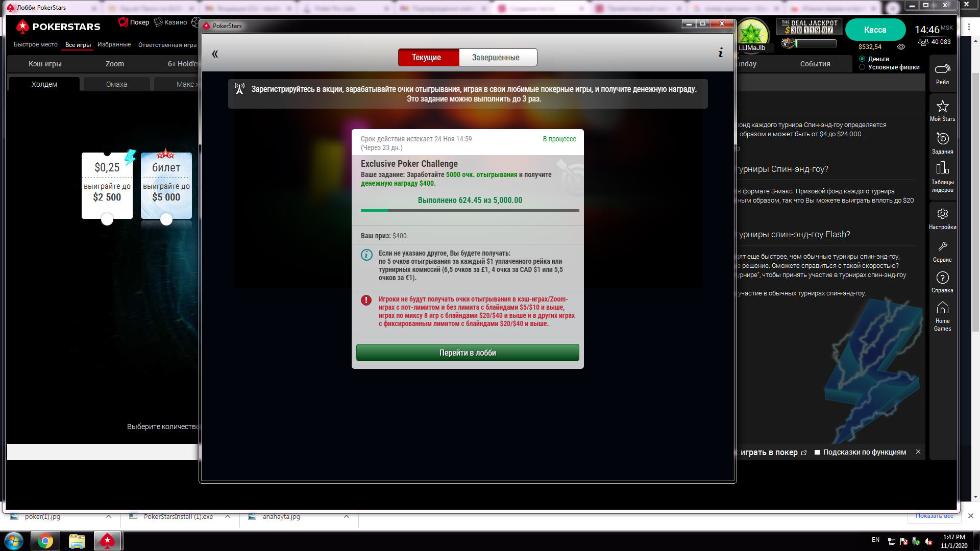Screen dimensions: 980x551
Task: Click the Windows Start button
Action: (x=14, y=541)
